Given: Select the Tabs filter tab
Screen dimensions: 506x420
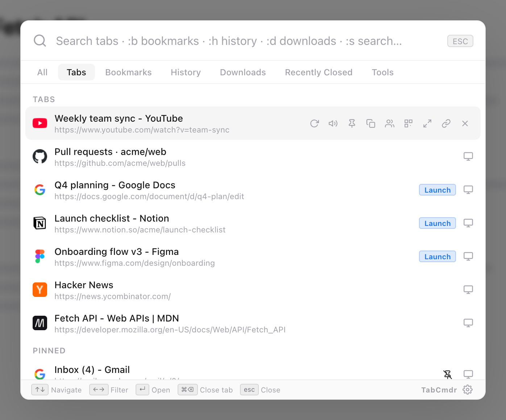Looking at the screenshot, I should [x=76, y=72].
